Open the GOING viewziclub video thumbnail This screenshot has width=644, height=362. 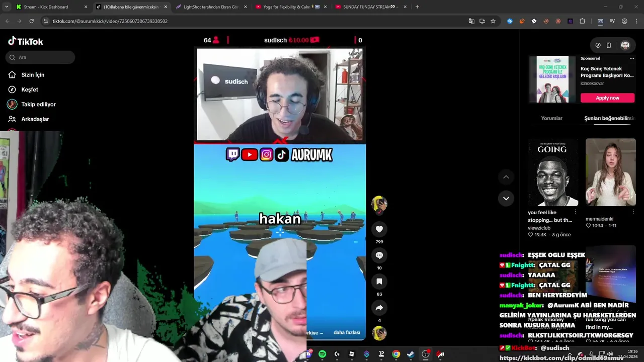click(x=553, y=172)
